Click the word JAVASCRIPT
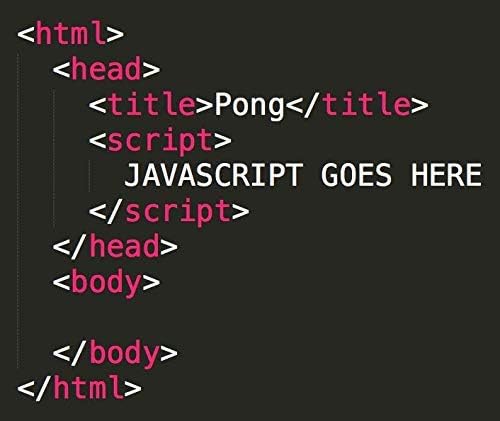The width and height of the screenshot is (500, 421). click(213, 175)
